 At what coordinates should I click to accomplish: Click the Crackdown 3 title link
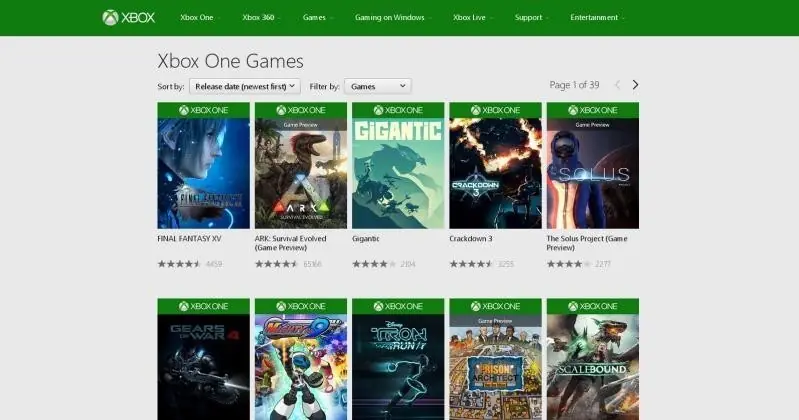point(471,239)
